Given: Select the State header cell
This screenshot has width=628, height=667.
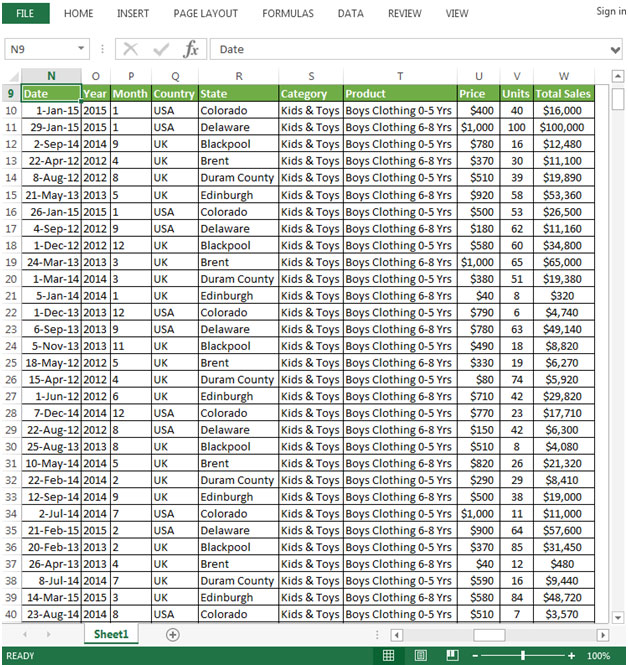Looking at the screenshot, I should coord(238,94).
